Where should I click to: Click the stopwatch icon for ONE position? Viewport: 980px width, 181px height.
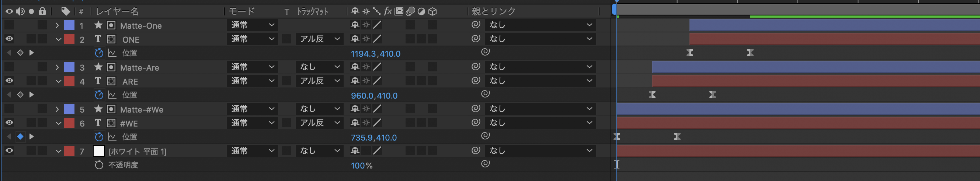click(99, 53)
